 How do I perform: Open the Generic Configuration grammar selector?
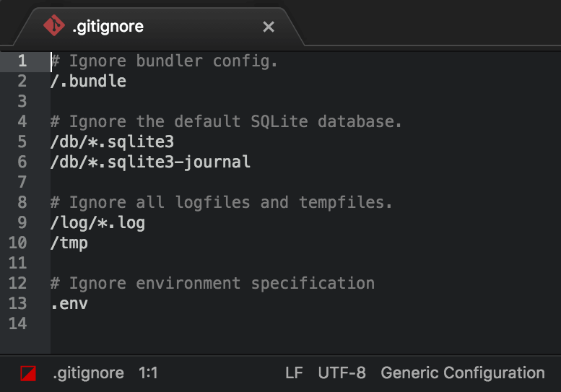point(463,373)
